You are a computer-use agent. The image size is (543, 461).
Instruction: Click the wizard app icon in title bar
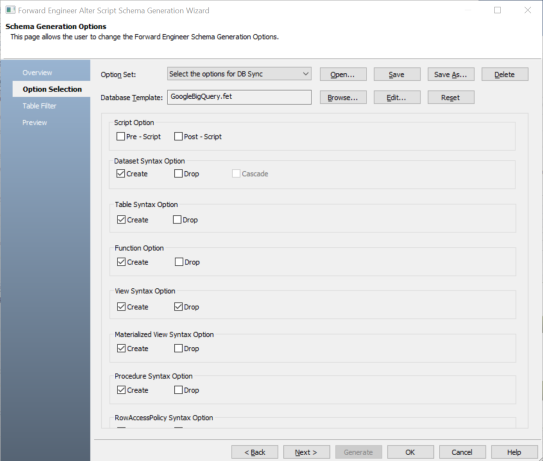[x=10, y=10]
